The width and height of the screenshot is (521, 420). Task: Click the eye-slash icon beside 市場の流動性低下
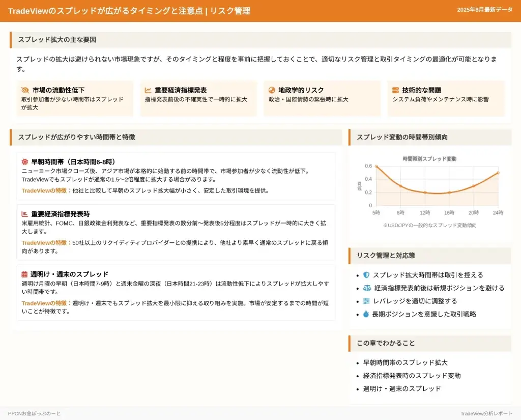click(x=24, y=90)
